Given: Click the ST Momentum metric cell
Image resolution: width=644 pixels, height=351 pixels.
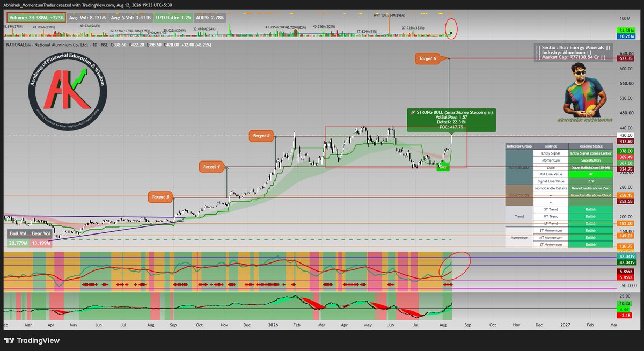Looking at the screenshot, I should click(x=551, y=230).
